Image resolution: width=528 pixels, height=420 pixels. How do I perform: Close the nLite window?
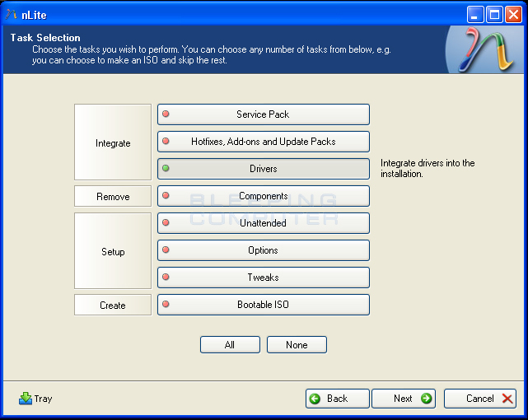[x=513, y=15]
